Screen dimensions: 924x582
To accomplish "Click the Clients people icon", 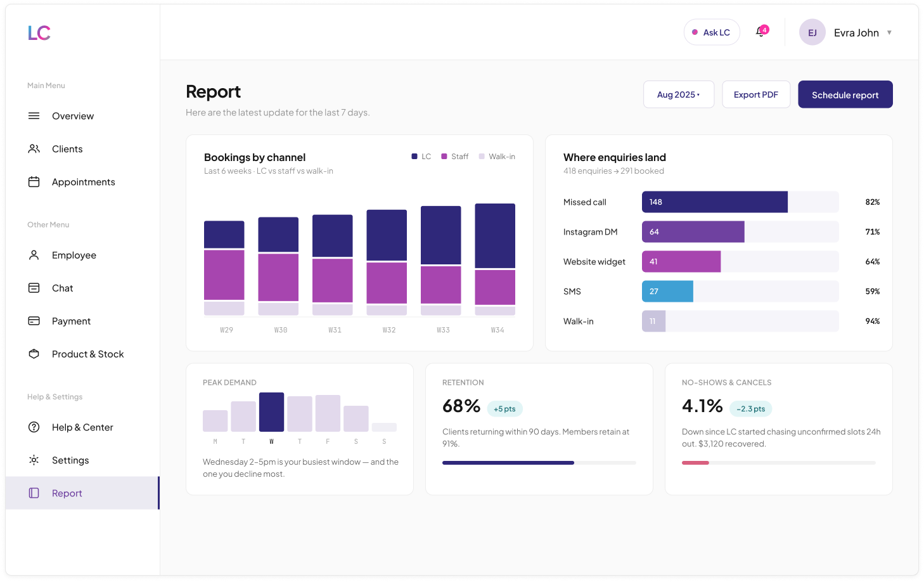I will (x=34, y=149).
